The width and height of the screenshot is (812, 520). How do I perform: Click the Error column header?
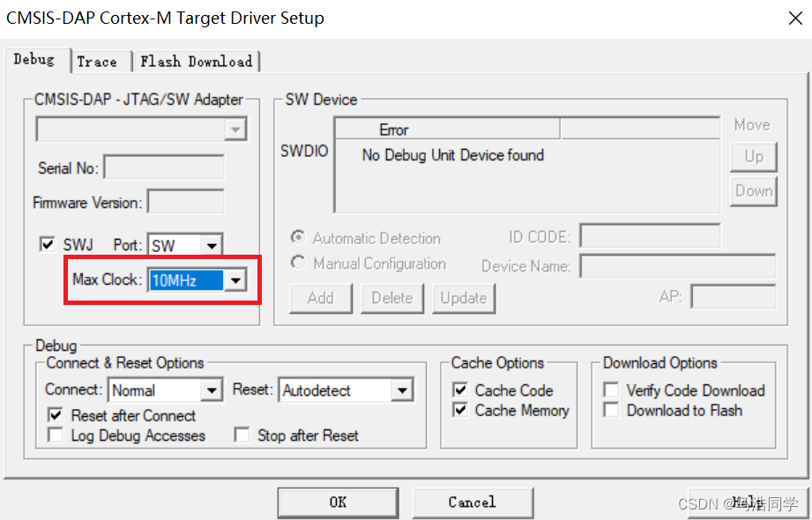447,130
